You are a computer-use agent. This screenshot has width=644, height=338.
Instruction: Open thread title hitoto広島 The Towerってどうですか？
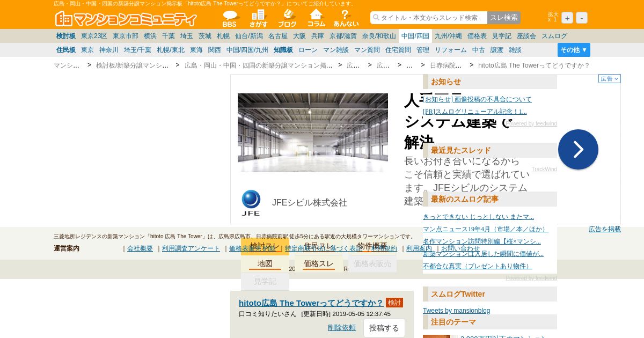click(311, 303)
